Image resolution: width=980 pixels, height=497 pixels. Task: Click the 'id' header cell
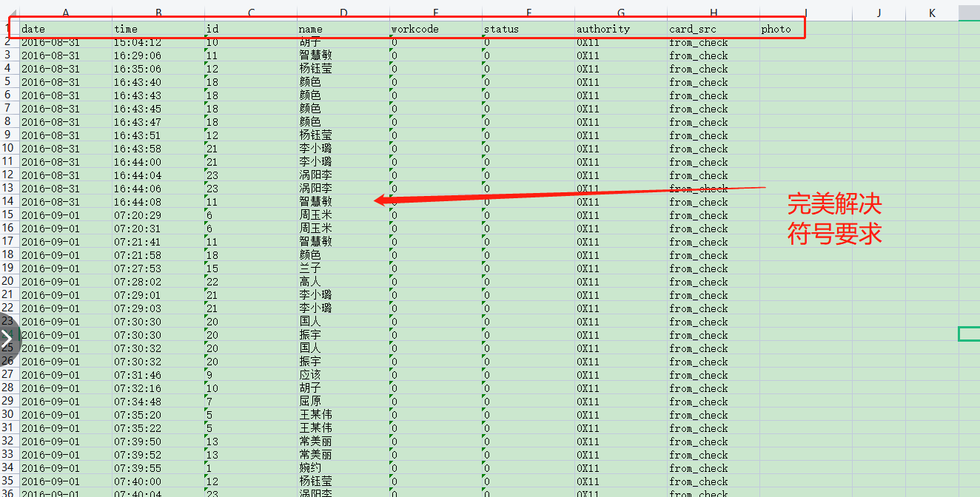251,29
